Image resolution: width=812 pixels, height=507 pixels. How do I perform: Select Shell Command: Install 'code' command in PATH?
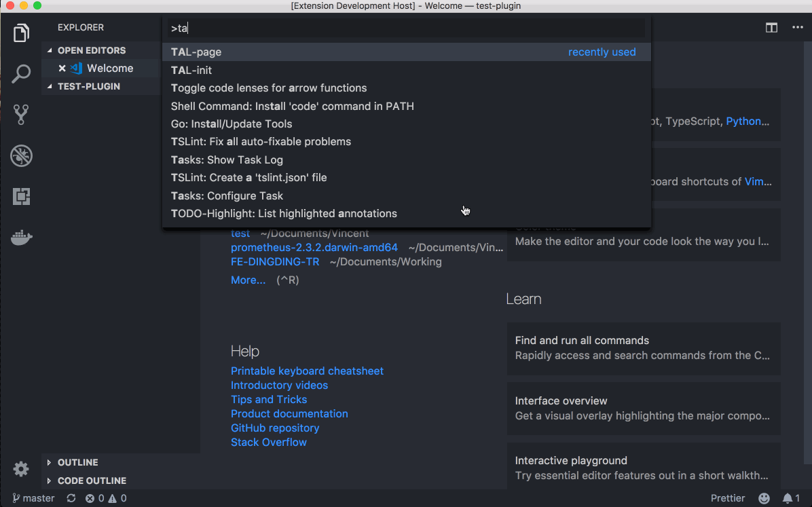coord(407,106)
